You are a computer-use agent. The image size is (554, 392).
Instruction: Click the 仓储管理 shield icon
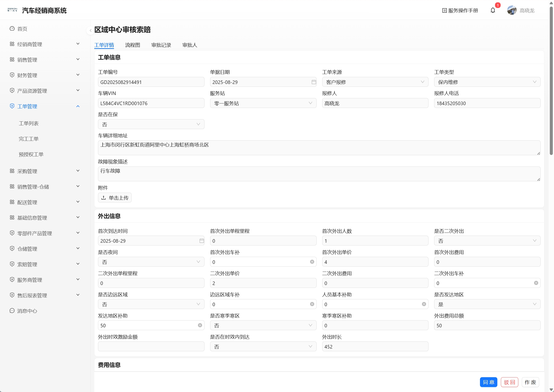[12, 248]
